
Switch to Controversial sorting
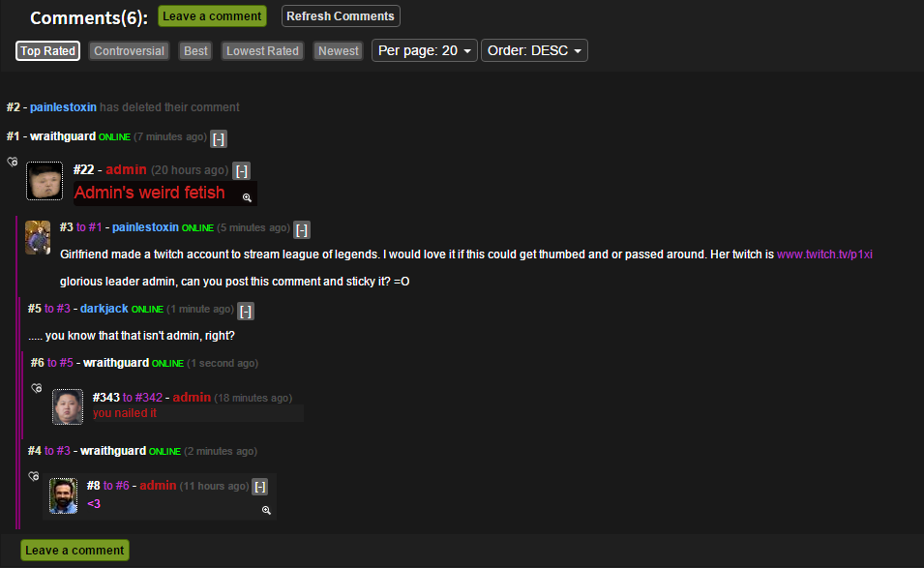click(x=129, y=50)
